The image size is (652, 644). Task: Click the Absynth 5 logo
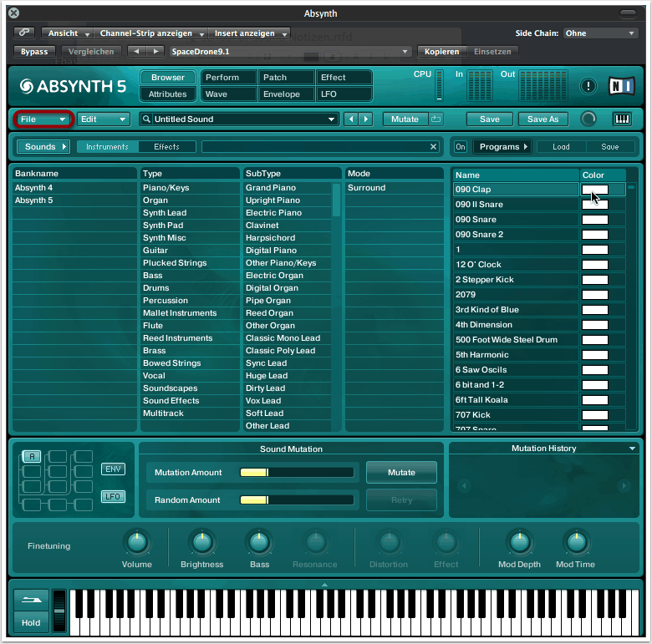coord(73,86)
